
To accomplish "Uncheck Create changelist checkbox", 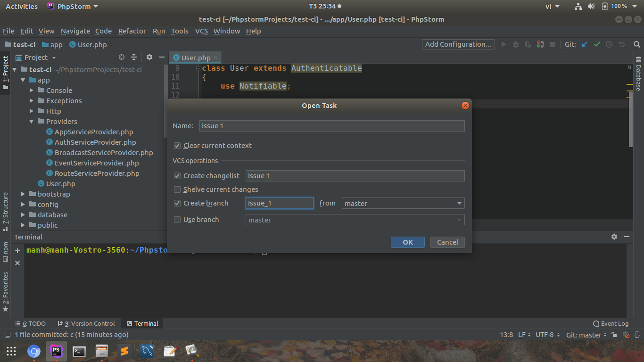I will click(x=177, y=176).
